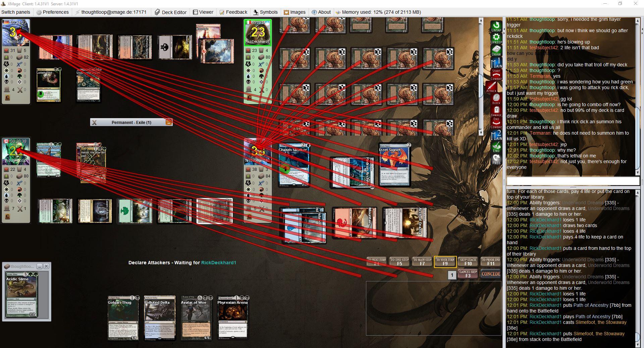The width and height of the screenshot is (644, 348).
Task: Click the Pass priority icon
Action: pyautogui.click(x=496, y=159)
